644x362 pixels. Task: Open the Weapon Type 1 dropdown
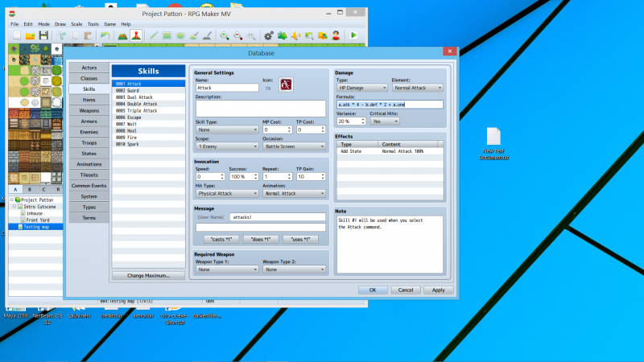tap(227, 269)
